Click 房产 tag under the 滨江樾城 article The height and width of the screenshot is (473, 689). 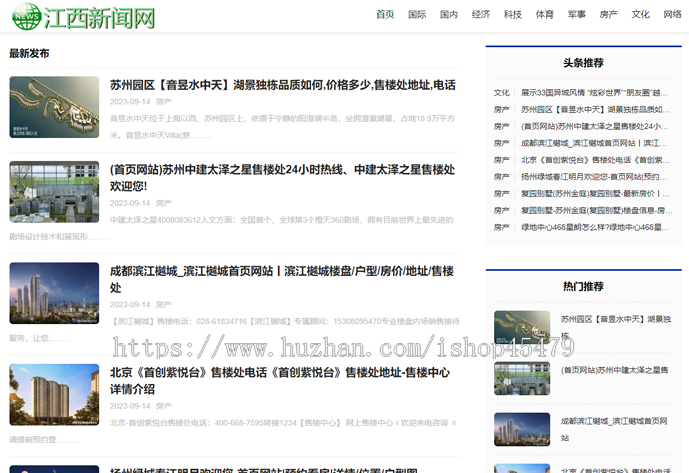click(x=163, y=305)
